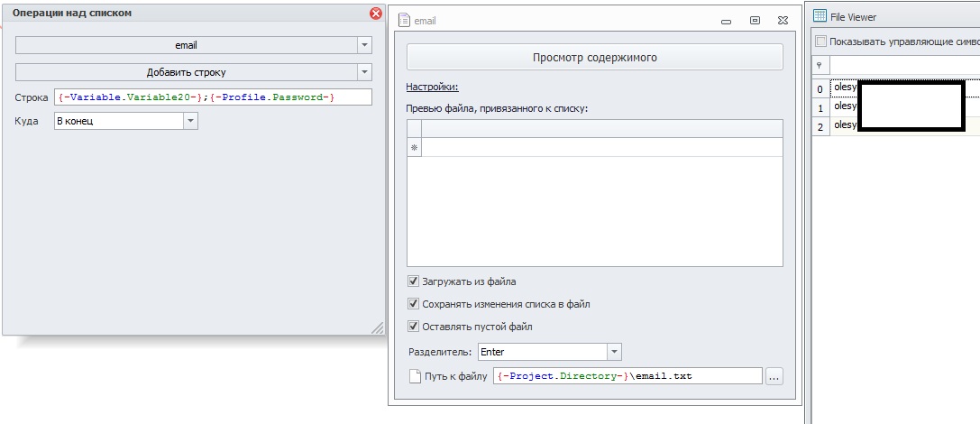Click the File Viewer table icon

820,16
